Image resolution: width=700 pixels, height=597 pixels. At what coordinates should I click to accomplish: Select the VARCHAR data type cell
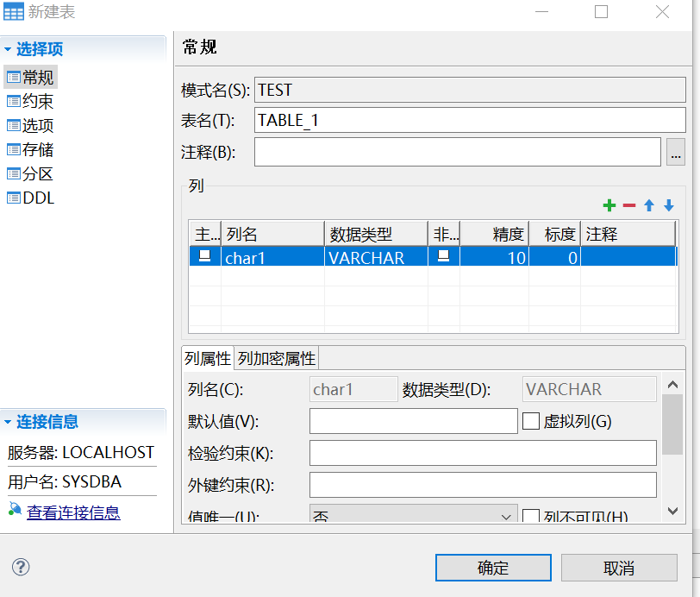[x=376, y=257]
